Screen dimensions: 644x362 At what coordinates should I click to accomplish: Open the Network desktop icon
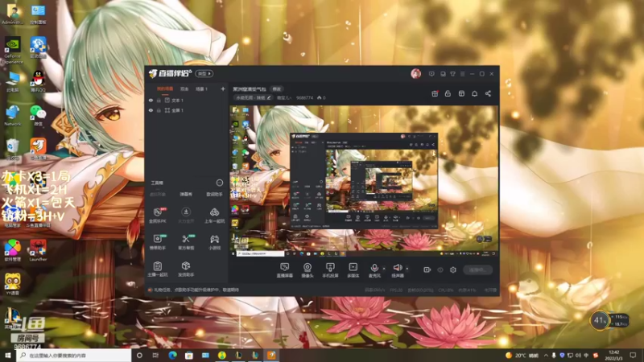(13, 115)
